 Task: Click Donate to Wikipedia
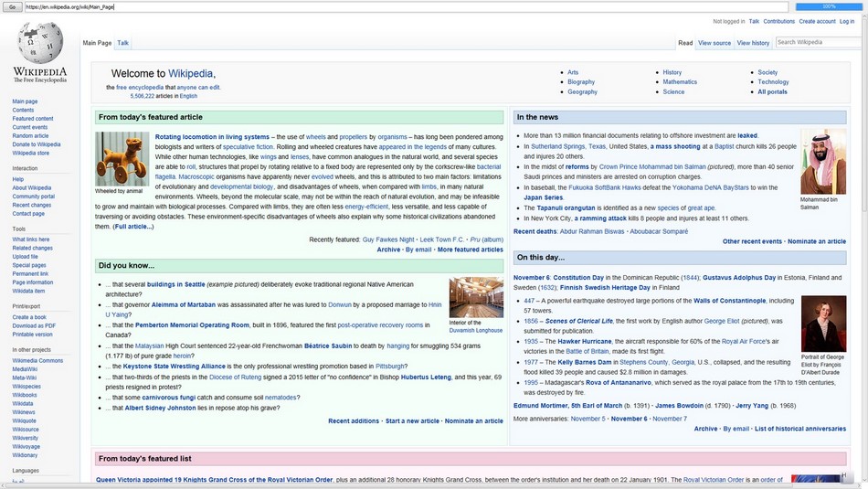37,144
